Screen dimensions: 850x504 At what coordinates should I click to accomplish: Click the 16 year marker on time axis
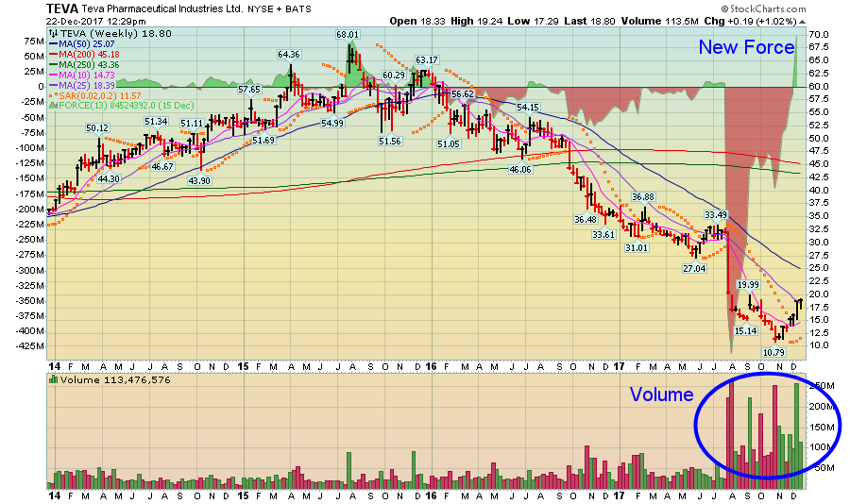432,365
